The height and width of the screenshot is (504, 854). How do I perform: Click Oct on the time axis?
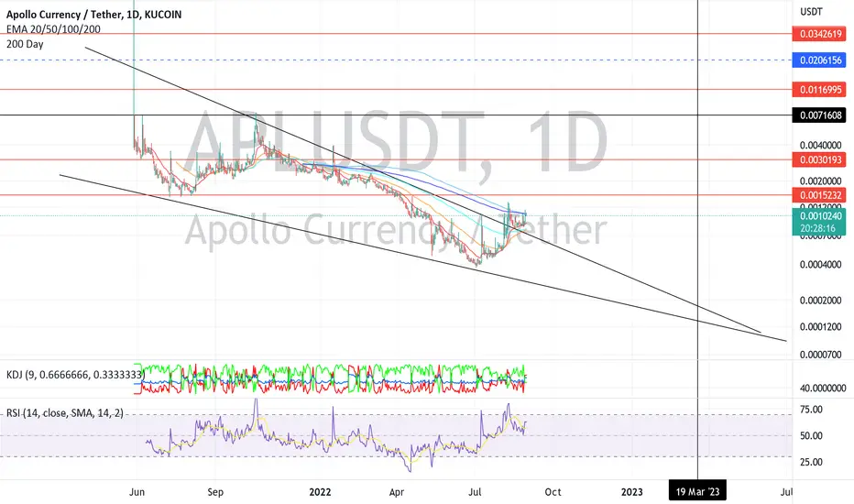tap(553, 491)
